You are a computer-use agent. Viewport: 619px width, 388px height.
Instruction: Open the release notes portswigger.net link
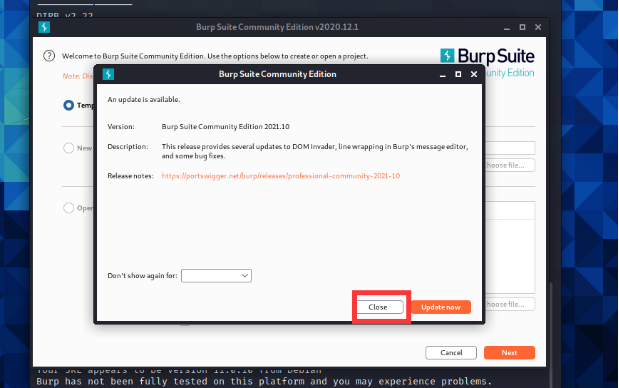[281, 176]
